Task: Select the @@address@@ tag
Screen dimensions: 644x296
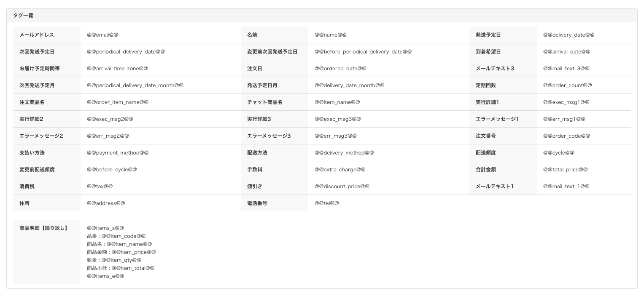Action: pos(106,203)
